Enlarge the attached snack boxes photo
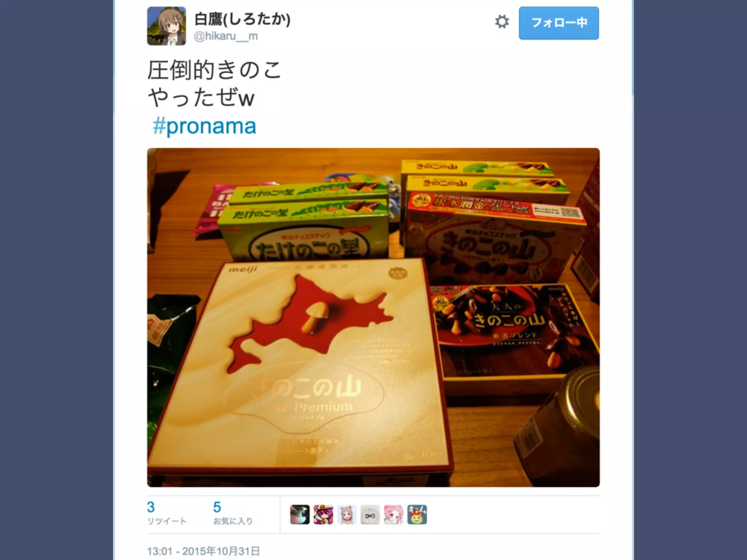This screenshot has width=747, height=560. (x=373, y=317)
